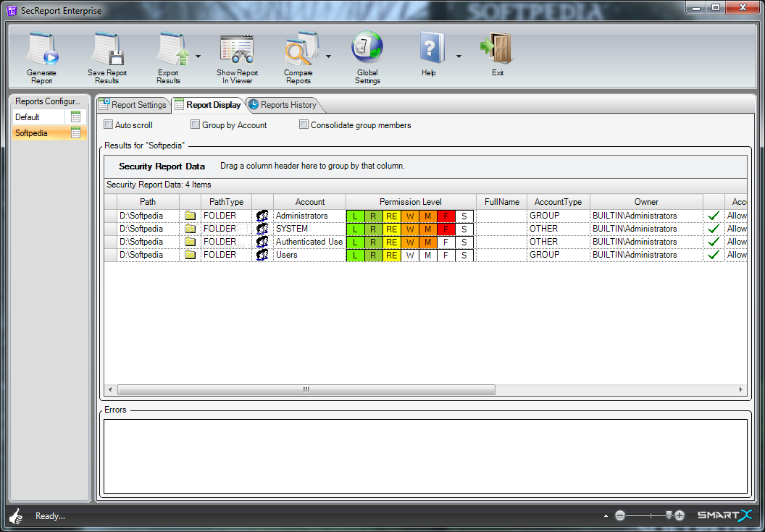Enable the Auto scroll checkbox

click(x=109, y=124)
